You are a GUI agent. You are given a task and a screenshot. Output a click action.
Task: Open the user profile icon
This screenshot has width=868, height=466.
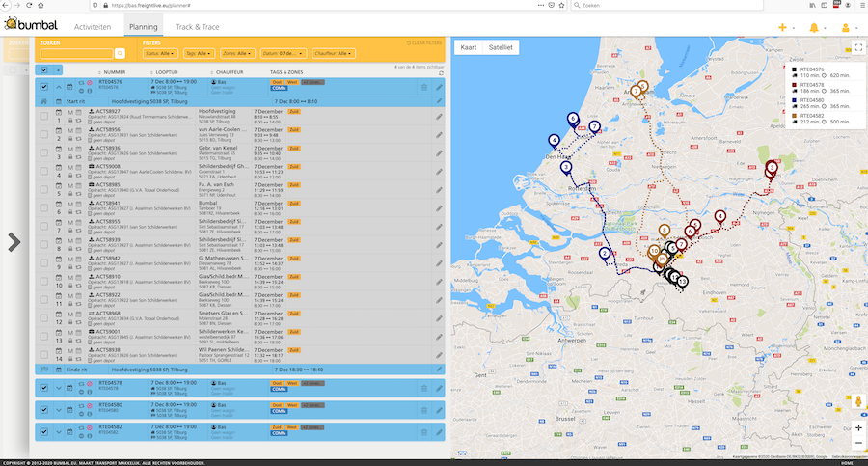pyautogui.click(x=845, y=27)
